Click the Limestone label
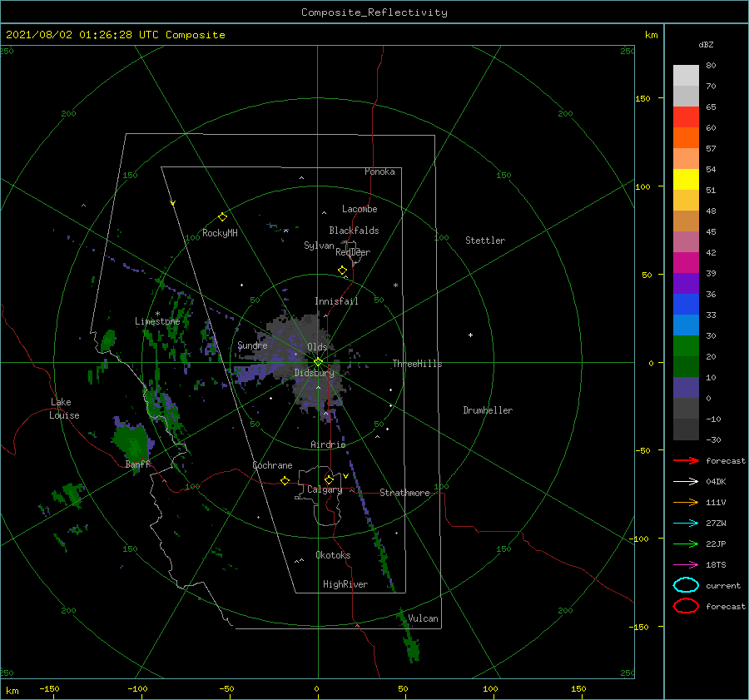749x700 pixels. pyautogui.click(x=157, y=321)
